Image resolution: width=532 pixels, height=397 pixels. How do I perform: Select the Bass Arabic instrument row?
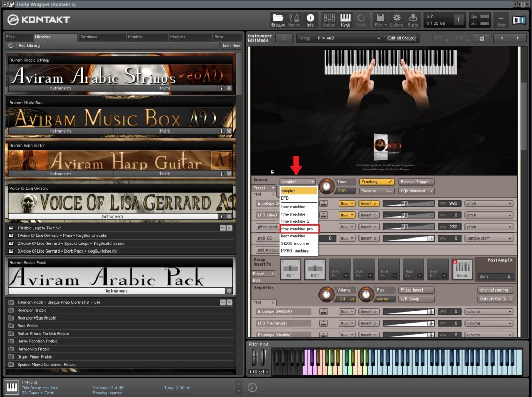[x=119, y=326]
